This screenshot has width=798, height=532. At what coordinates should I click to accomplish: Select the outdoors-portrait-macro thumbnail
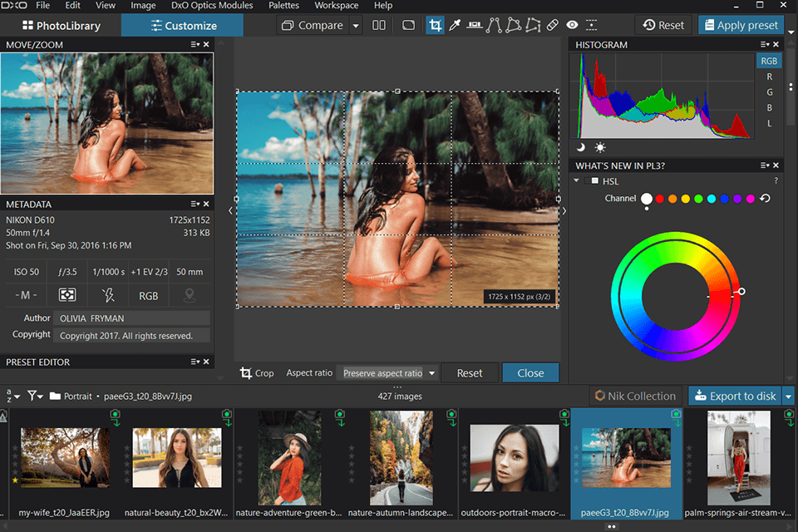click(514, 458)
